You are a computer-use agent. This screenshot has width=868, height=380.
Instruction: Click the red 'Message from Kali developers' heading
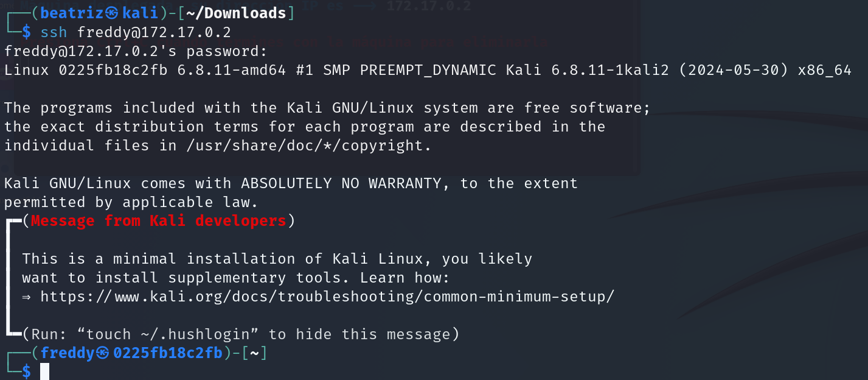158,221
